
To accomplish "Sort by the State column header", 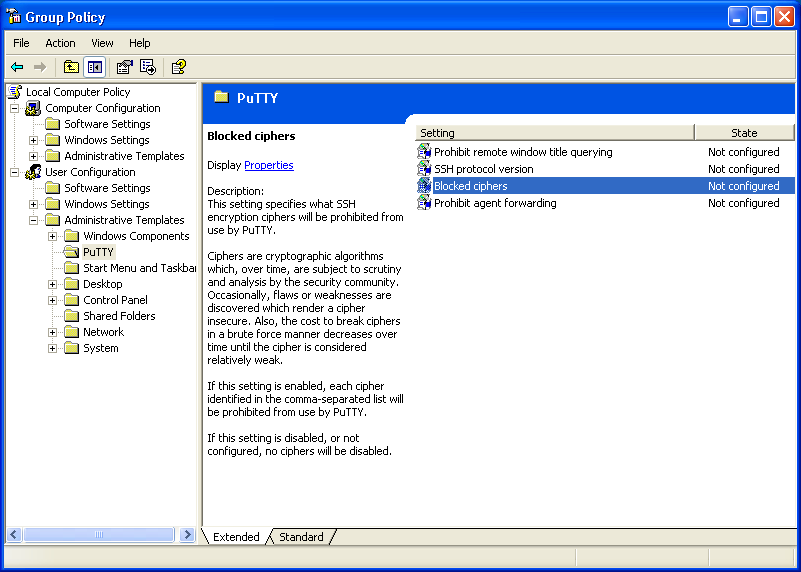I will click(744, 133).
